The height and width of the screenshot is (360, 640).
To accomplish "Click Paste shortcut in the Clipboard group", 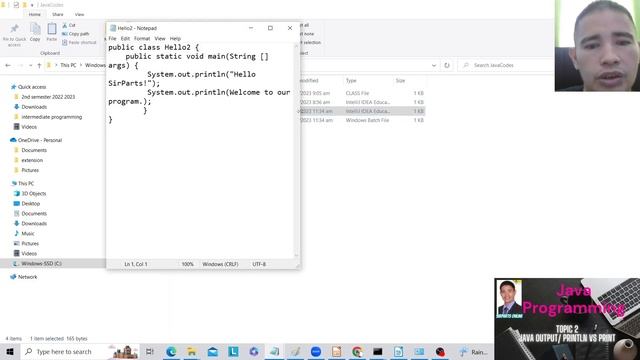I will 79,42.
